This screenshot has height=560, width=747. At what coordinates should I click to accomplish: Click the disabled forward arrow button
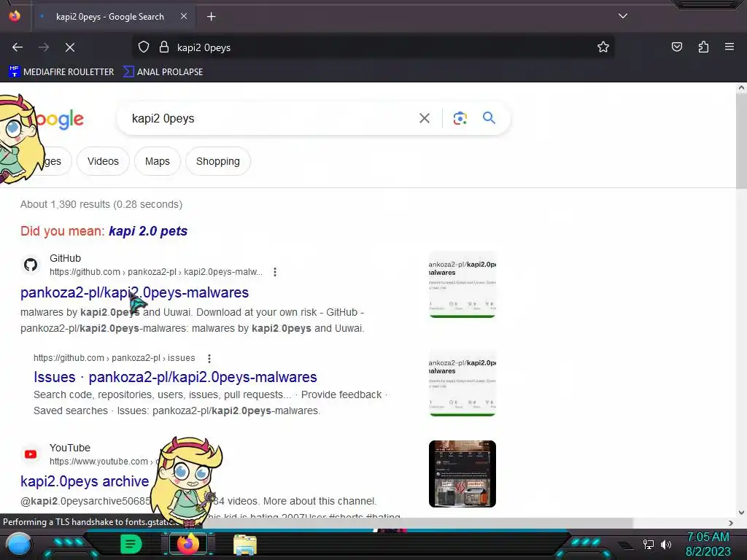tap(44, 47)
